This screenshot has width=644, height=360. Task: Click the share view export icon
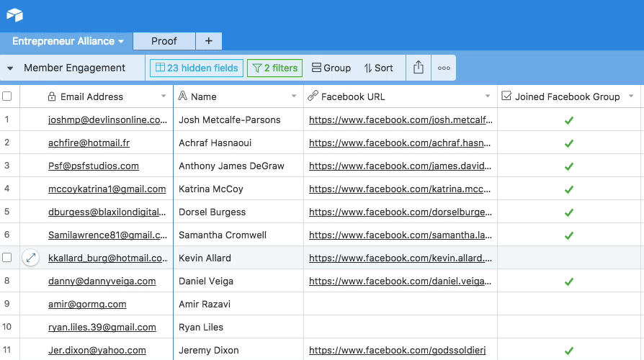tap(419, 68)
